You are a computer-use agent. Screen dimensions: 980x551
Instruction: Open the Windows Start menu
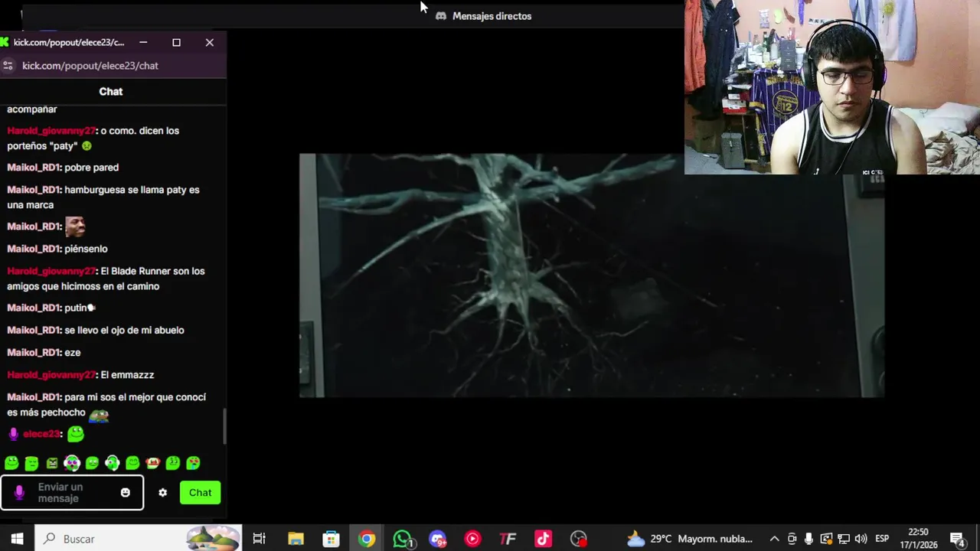click(x=17, y=539)
